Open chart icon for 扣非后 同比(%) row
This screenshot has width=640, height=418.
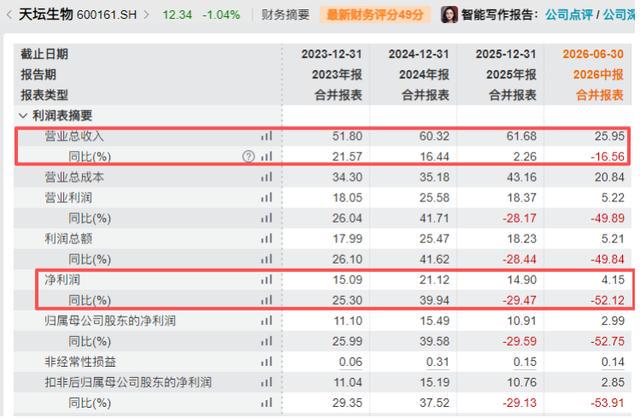point(267,403)
